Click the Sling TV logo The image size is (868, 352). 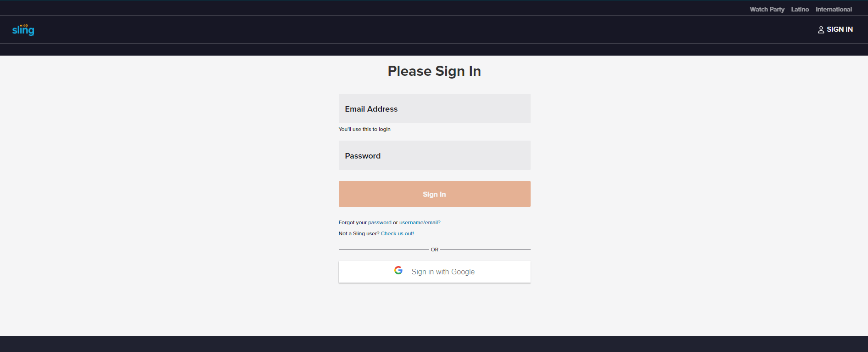(23, 29)
